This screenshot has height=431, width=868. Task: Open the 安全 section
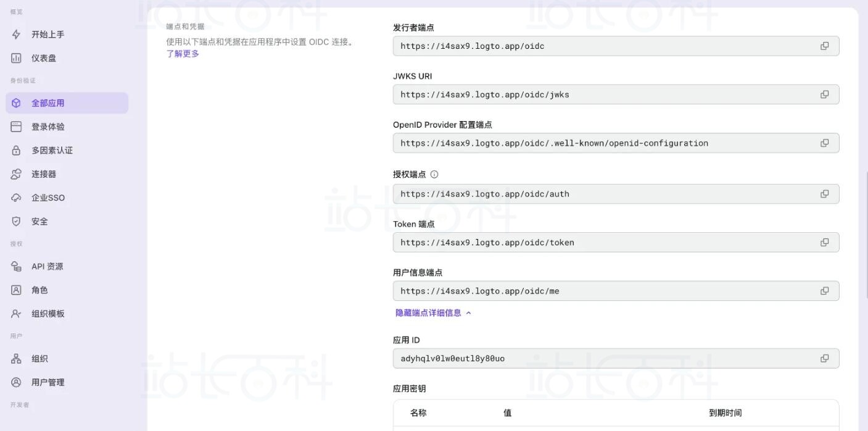pyautogui.click(x=67, y=221)
